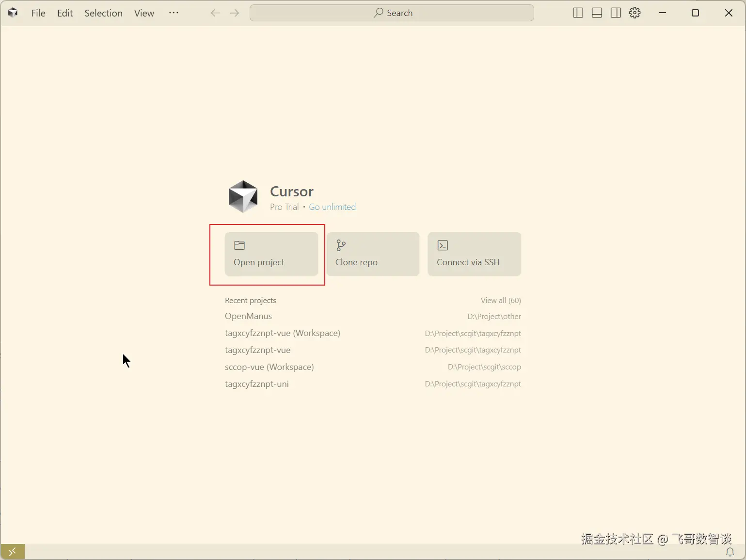The width and height of the screenshot is (746, 560).
Task: Click the Open project button
Action: [x=271, y=254]
